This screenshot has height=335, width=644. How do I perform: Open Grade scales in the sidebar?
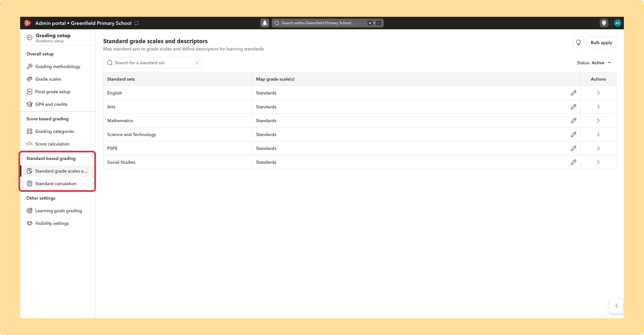pyautogui.click(x=58, y=79)
